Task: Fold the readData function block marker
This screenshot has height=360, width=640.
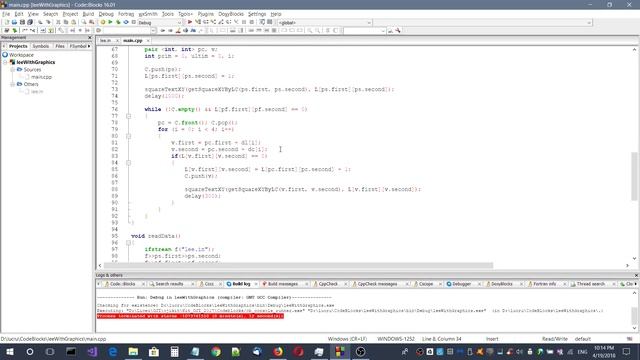Action: [x=128, y=243]
